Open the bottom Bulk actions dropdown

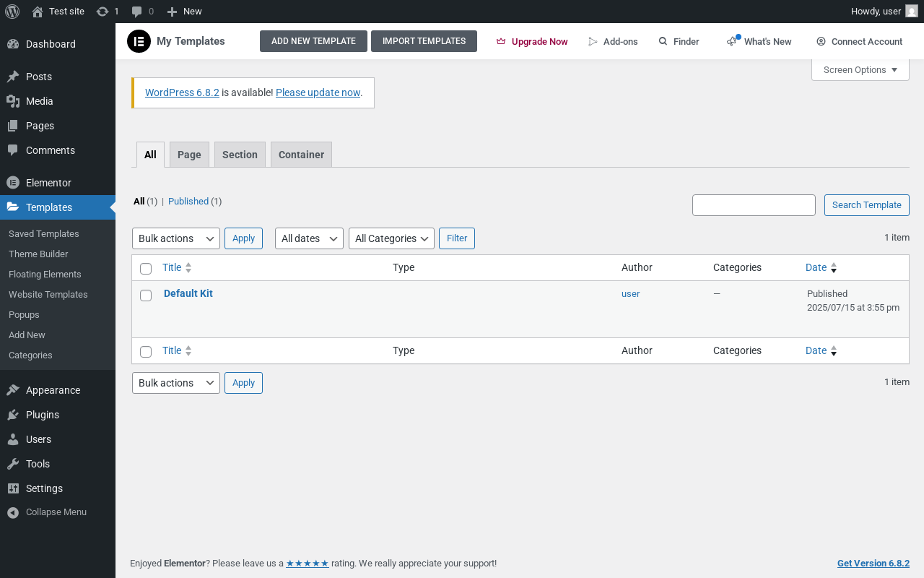pyautogui.click(x=176, y=383)
